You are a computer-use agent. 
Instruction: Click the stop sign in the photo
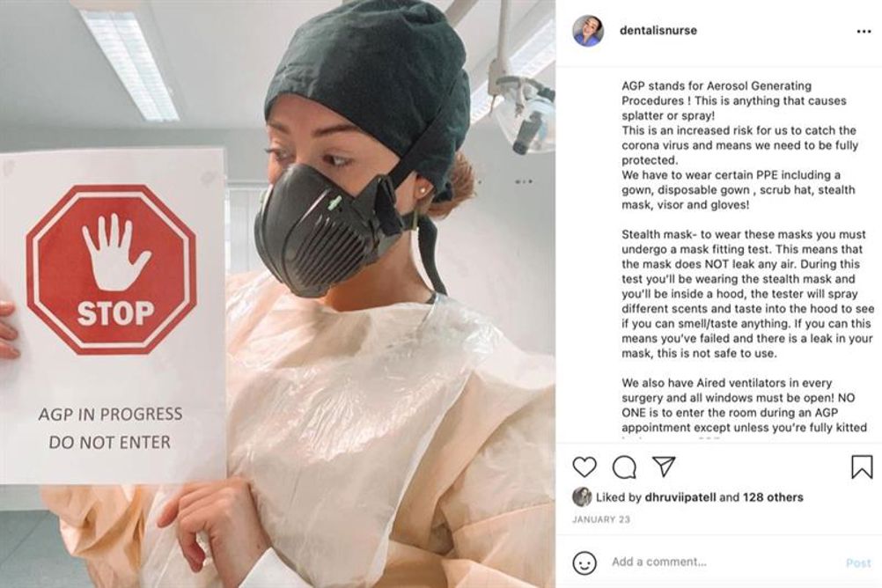[112, 270]
